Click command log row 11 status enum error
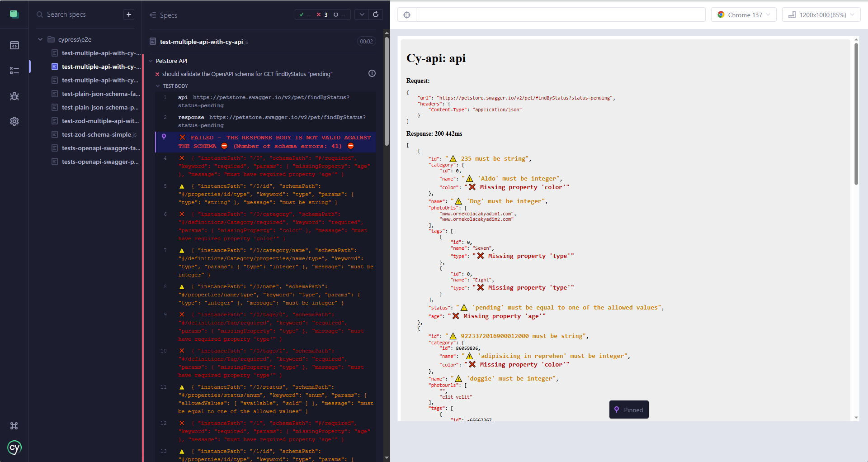The image size is (868, 462). [x=266, y=399]
